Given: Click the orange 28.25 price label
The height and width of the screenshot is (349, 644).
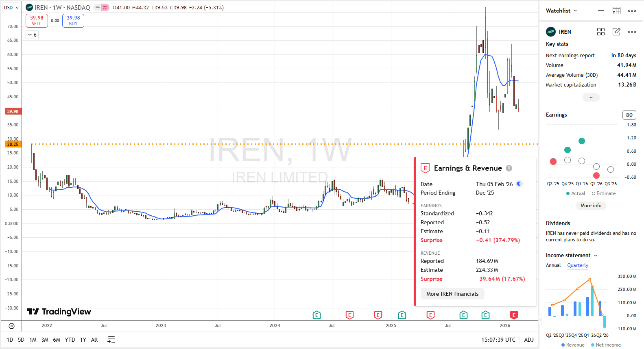Looking at the screenshot, I should tap(13, 144).
